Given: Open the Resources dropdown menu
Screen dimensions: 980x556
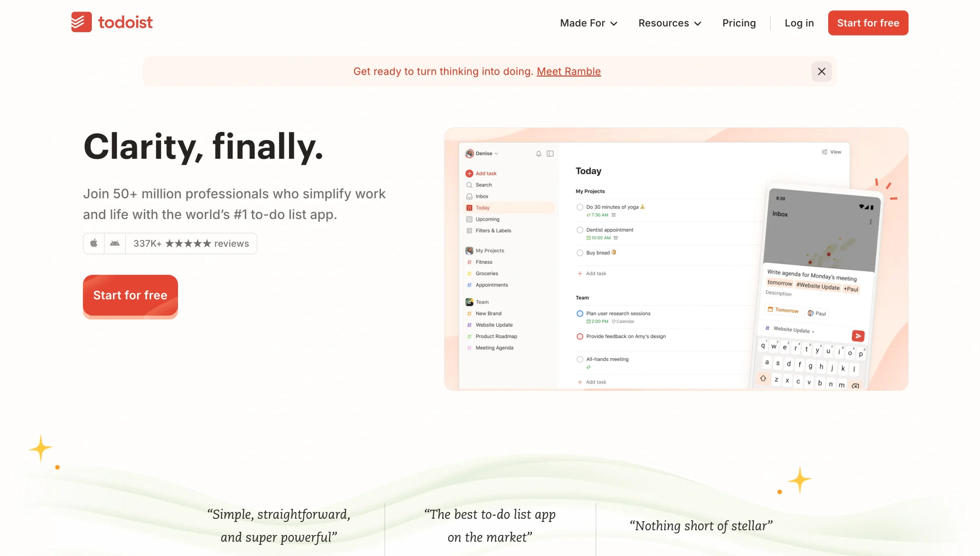Looking at the screenshot, I should click(x=670, y=23).
